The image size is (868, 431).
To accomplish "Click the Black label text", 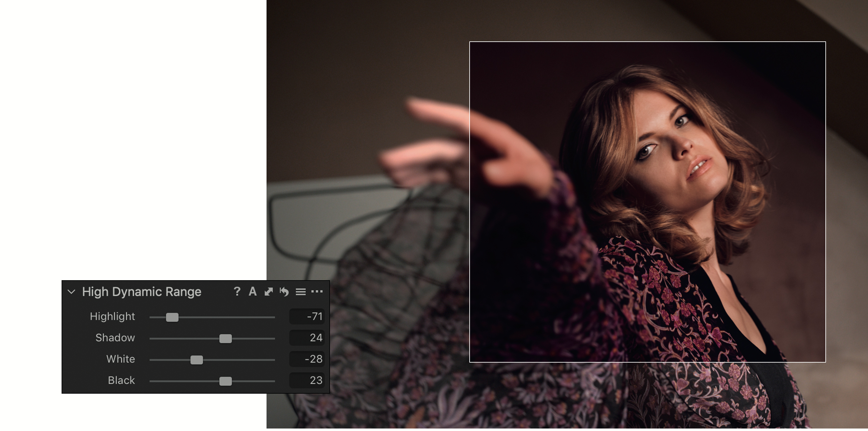I will 121,380.
